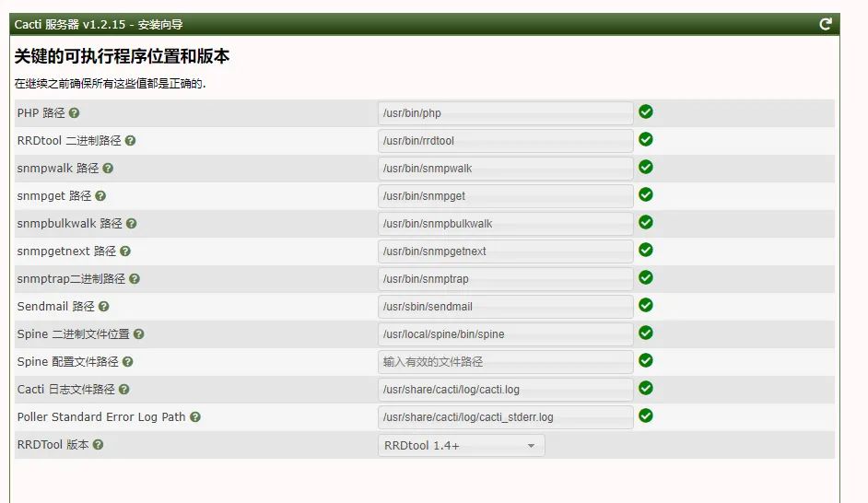The height and width of the screenshot is (503, 868).
Task: Click green checkmark for stderr log row
Action: click(x=645, y=416)
